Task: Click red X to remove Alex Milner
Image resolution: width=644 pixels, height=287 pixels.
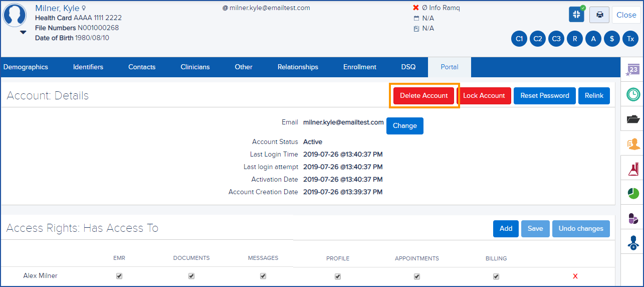Action: click(575, 276)
